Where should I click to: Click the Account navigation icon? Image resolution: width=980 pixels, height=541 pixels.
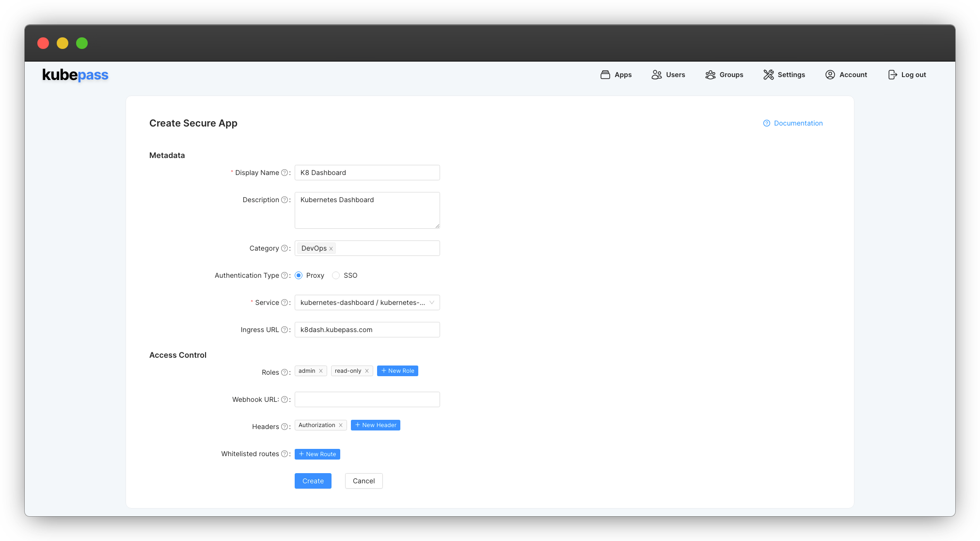point(830,74)
